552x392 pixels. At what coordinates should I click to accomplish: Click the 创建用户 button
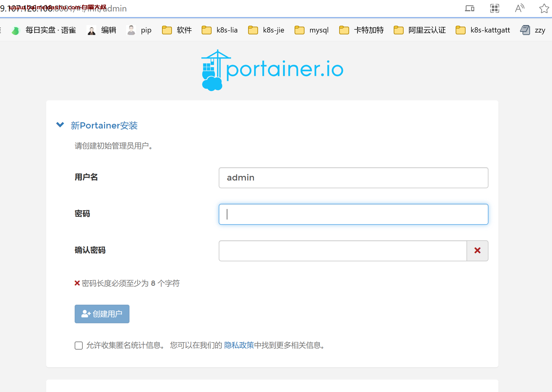coord(102,314)
